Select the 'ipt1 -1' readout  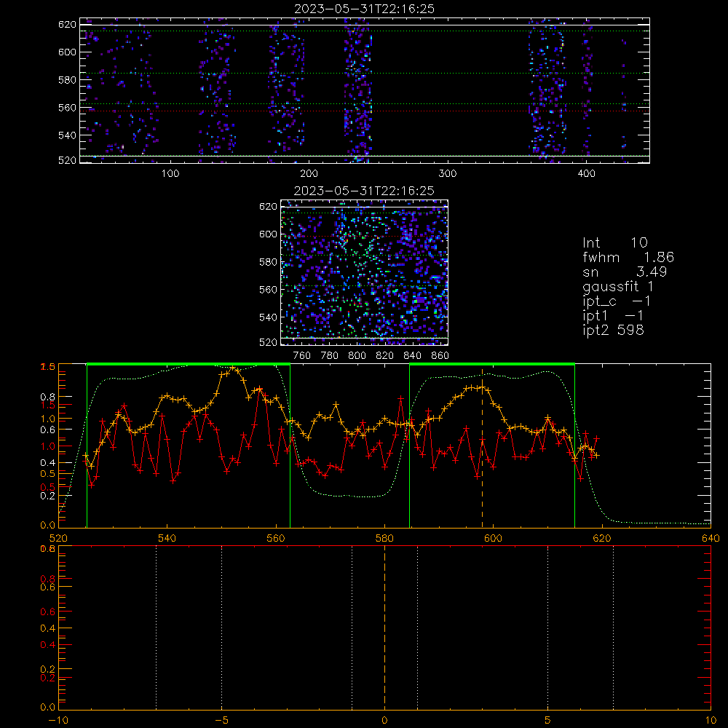(x=613, y=316)
